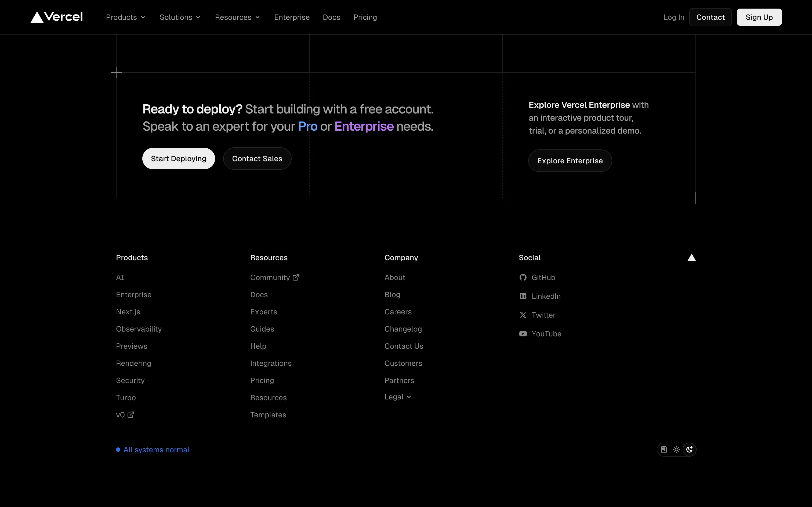Viewport: 812px width, 507px height.
Task: Click the Sign Up button
Action: pos(759,17)
